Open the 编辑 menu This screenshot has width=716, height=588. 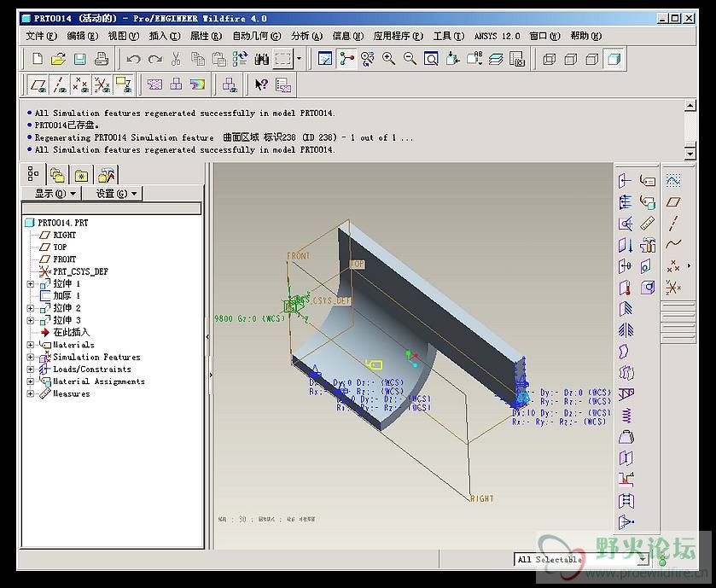coord(82,36)
